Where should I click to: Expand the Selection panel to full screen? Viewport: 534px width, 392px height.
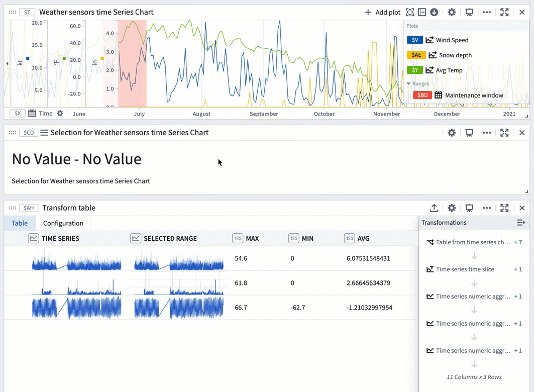point(504,133)
